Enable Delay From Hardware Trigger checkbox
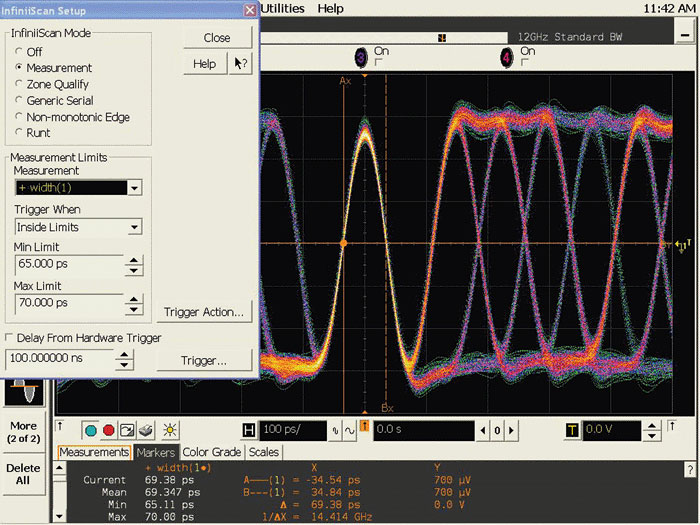 [8, 338]
